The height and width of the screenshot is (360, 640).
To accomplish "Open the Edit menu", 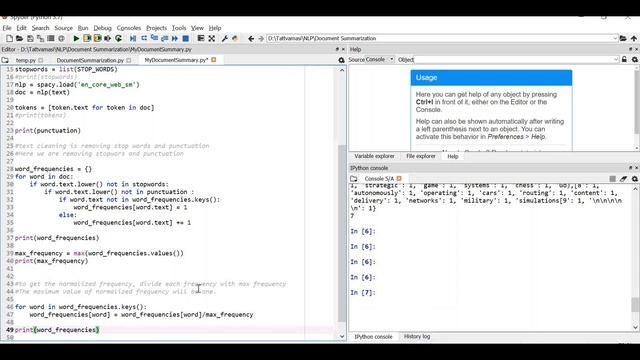I will (21, 28).
